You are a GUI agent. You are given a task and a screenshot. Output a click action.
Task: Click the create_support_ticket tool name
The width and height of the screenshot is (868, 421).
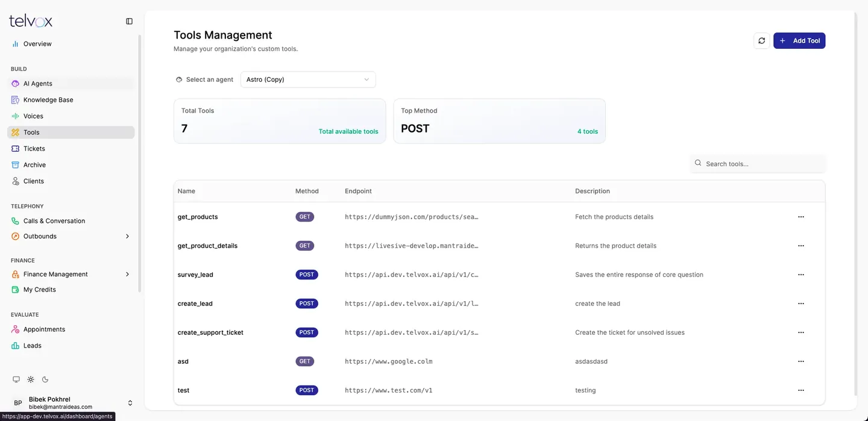pos(210,332)
